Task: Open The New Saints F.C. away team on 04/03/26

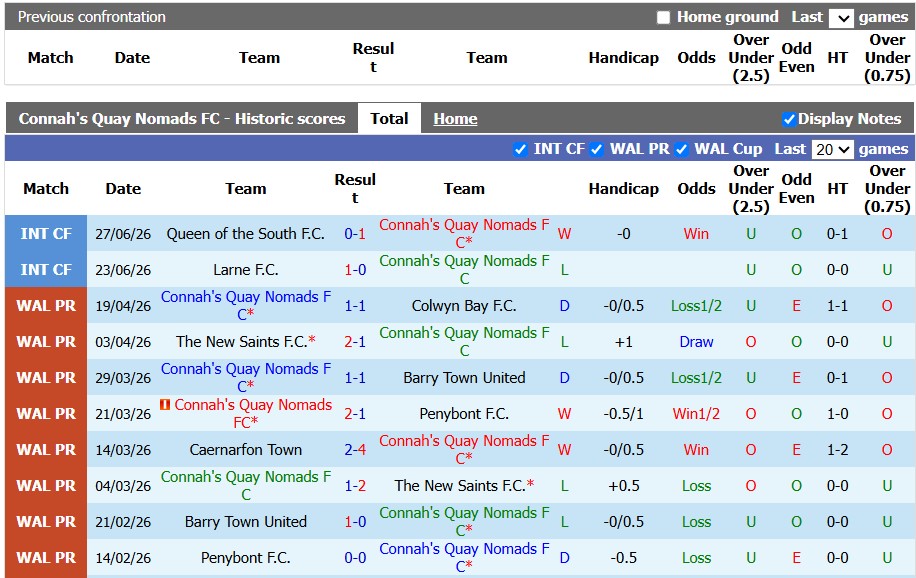Action: (460, 486)
